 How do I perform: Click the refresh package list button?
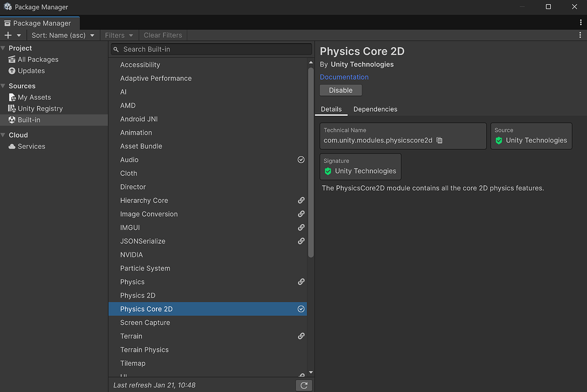[304, 385]
